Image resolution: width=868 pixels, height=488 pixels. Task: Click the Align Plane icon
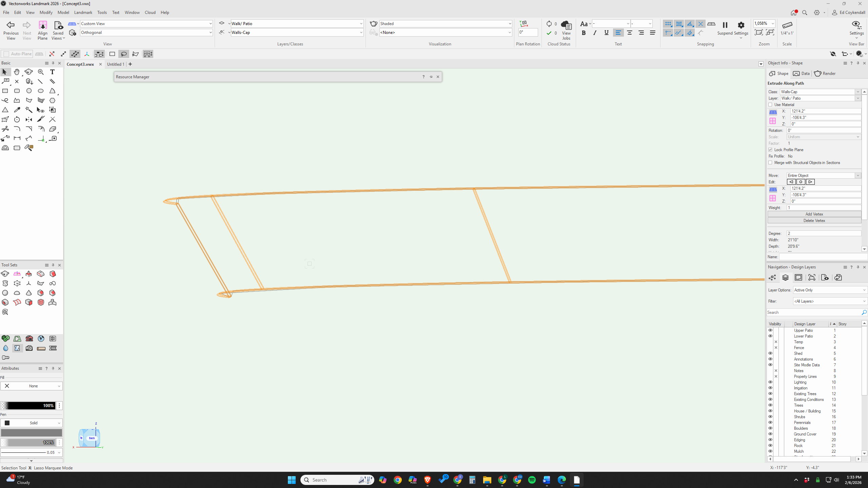point(43,26)
